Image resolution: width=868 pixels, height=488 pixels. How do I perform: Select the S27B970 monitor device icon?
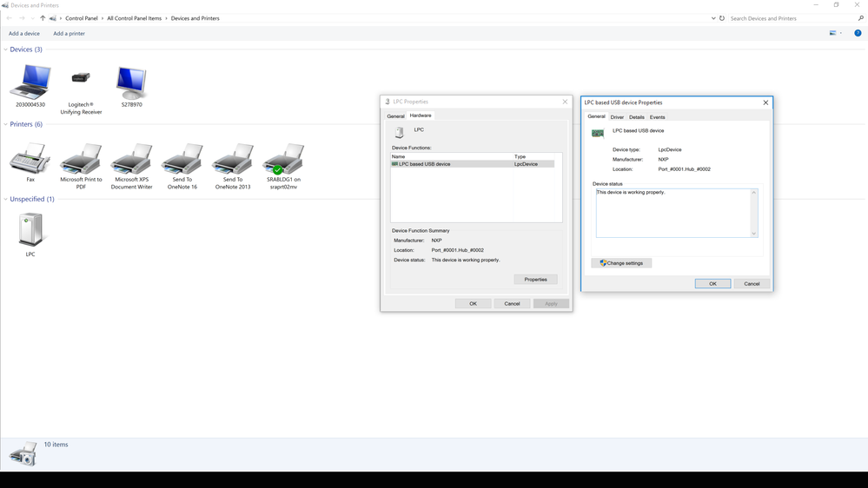[x=131, y=83]
